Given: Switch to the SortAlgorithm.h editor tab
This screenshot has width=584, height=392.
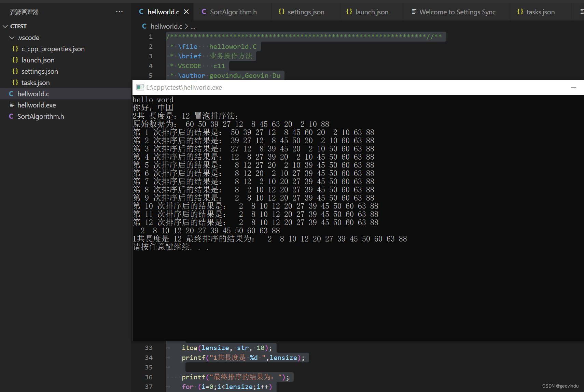Looking at the screenshot, I should tap(233, 12).
